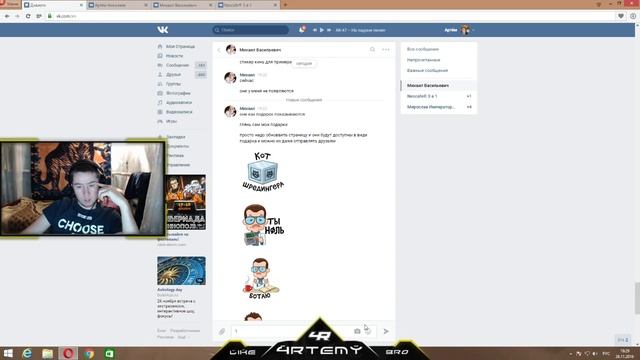The width and height of the screenshot is (640, 360).
Task: Open the profile dropdown next to Артём
Action: (x=473, y=30)
